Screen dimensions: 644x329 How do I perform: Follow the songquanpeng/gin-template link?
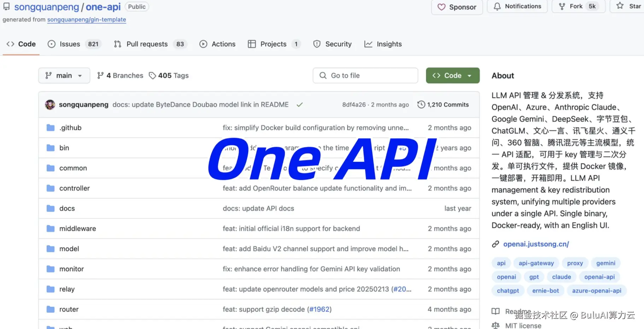(x=87, y=19)
